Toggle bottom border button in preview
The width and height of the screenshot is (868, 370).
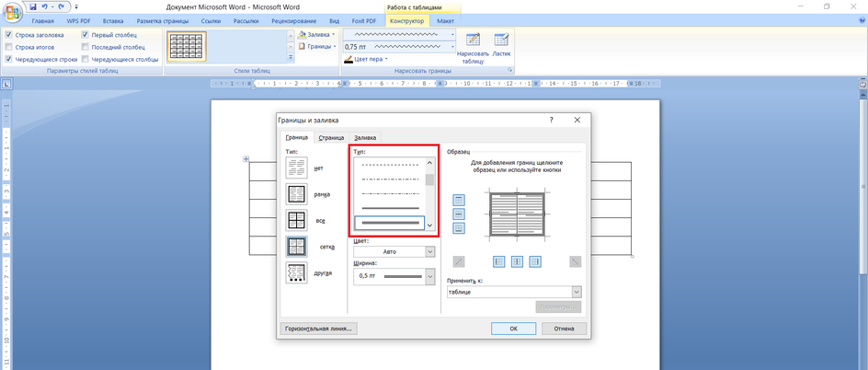tap(459, 227)
